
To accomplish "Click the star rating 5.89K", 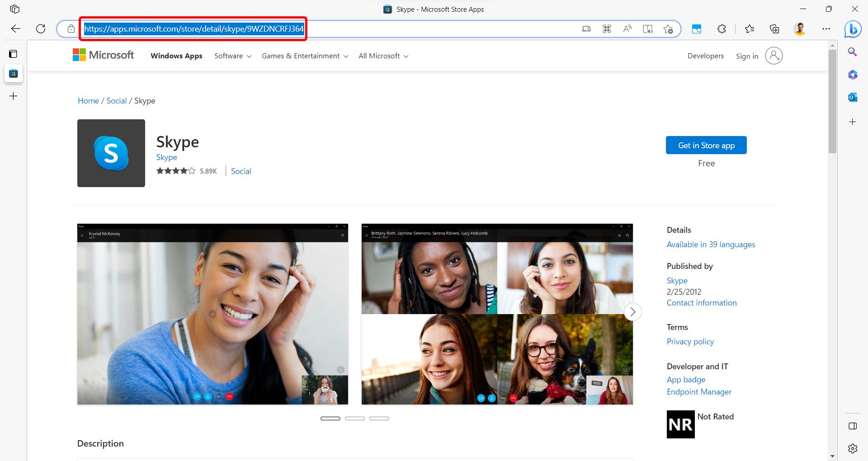I will tap(187, 171).
